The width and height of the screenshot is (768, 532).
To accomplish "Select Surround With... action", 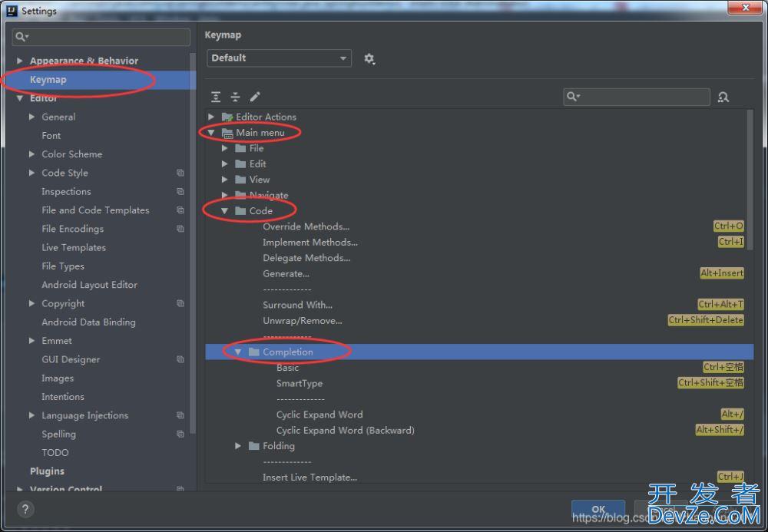I will pyautogui.click(x=297, y=305).
